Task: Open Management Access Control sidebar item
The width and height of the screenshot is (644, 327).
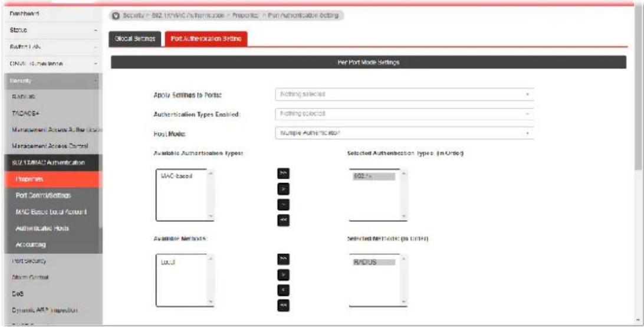Action: (x=52, y=146)
